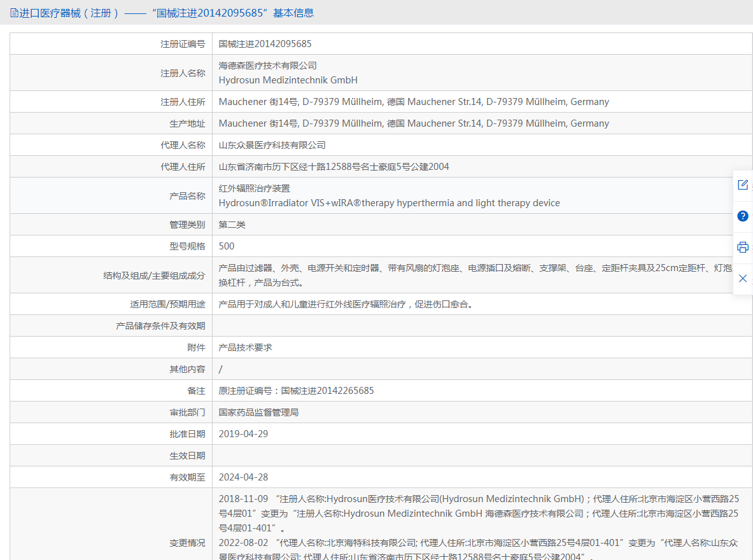Viewport: 753px width, 560px height.
Task: Click the label 生产地址
Action: pos(187,123)
